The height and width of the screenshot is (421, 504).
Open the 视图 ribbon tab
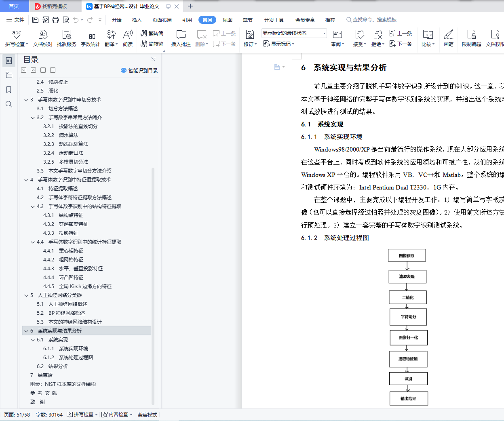tap(228, 20)
